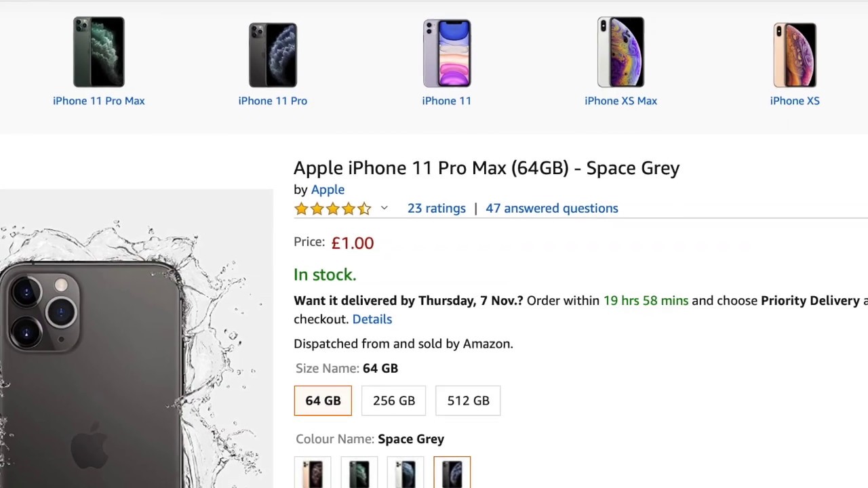
Task: Click the star rating icons
Action: (x=332, y=209)
